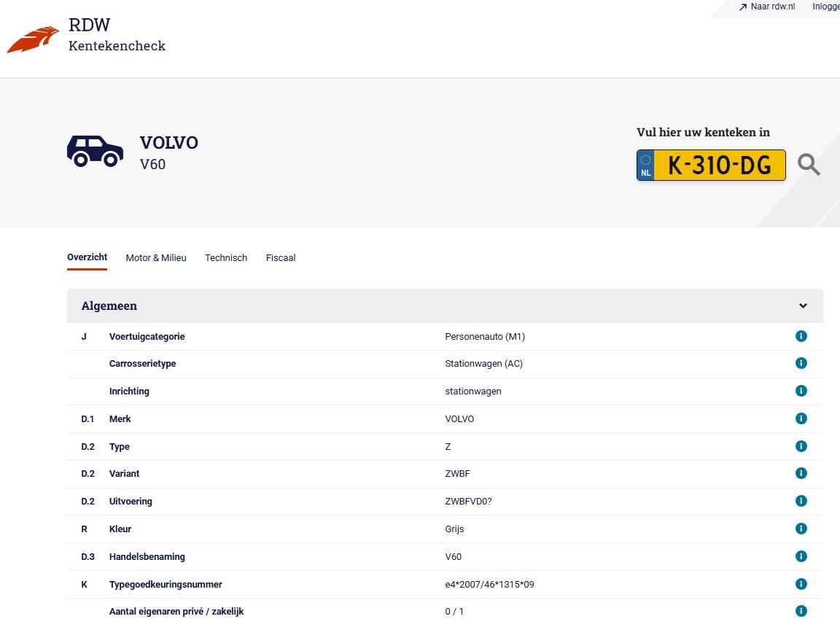The image size is (840, 627).
Task: Select the Fiscaal tab
Action: (281, 258)
